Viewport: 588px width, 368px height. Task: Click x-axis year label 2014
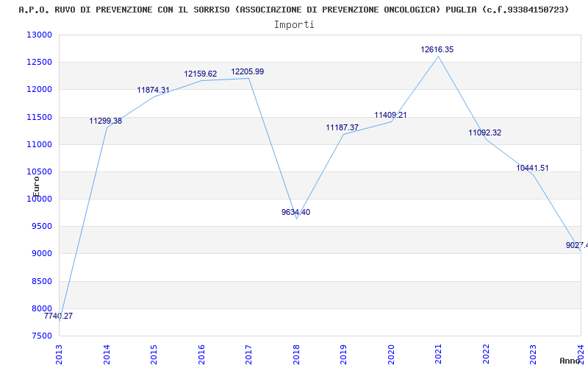pos(107,354)
